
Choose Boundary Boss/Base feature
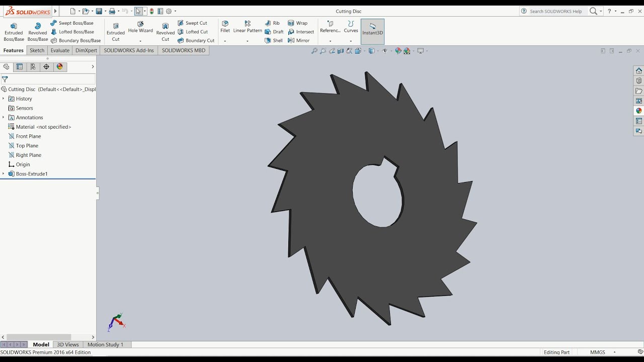pyautogui.click(x=75, y=40)
